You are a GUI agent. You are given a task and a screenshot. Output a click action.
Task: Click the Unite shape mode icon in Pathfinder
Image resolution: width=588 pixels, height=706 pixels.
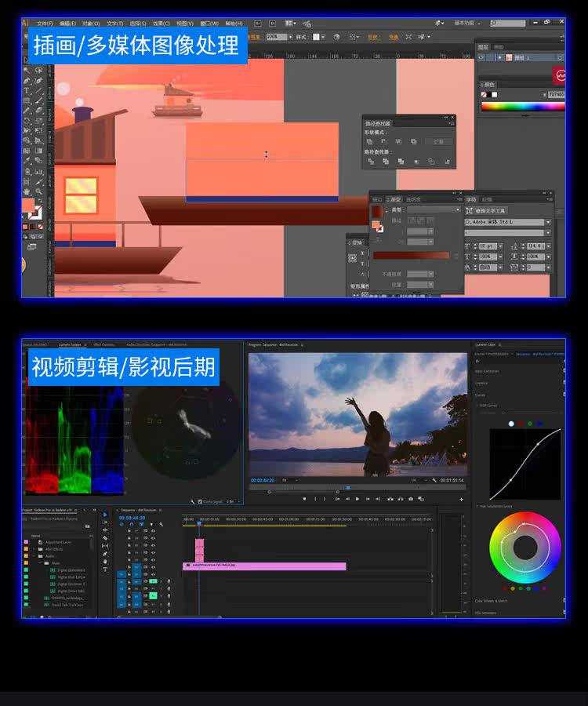coord(369,142)
